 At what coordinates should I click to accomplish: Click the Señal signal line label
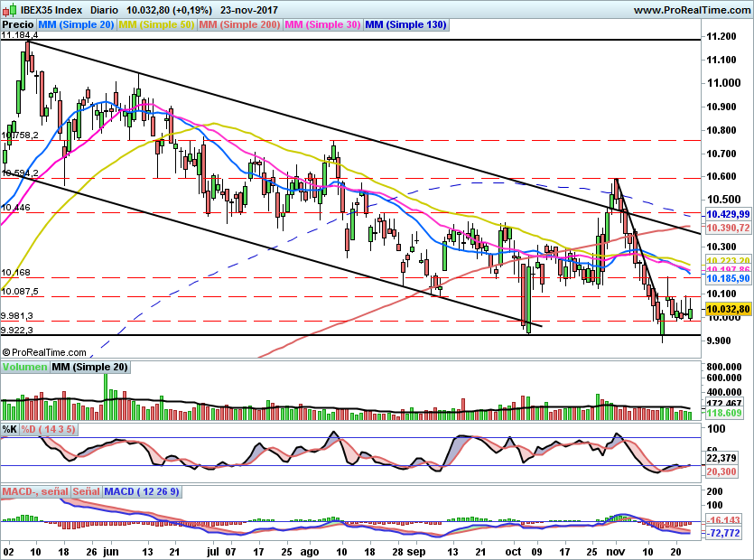coord(87,491)
